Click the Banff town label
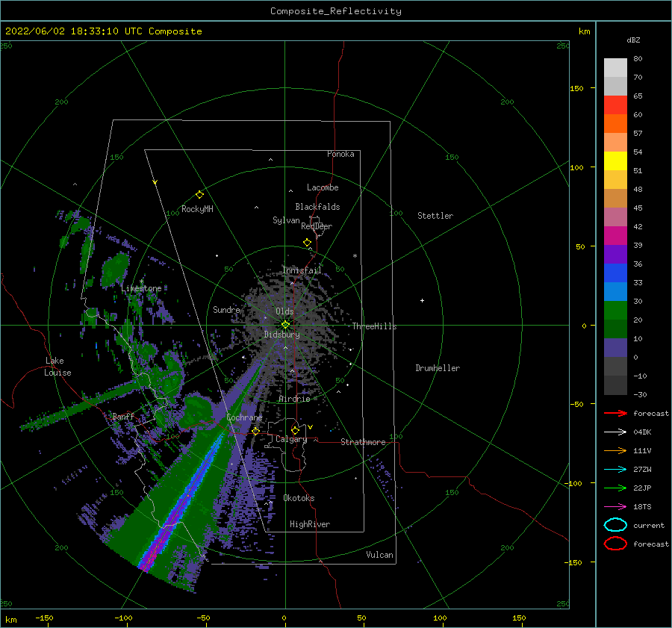Screen dimensions: 672x628 (123, 416)
